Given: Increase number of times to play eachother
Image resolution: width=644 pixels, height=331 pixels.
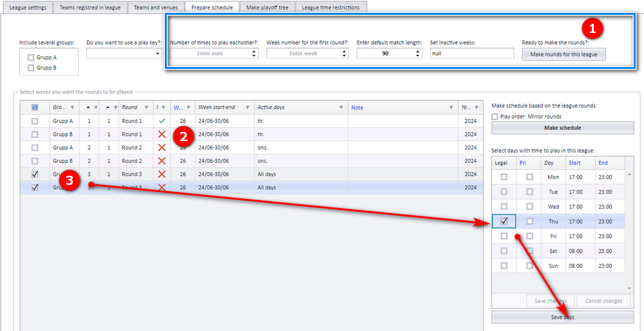Looking at the screenshot, I should (x=254, y=52).
